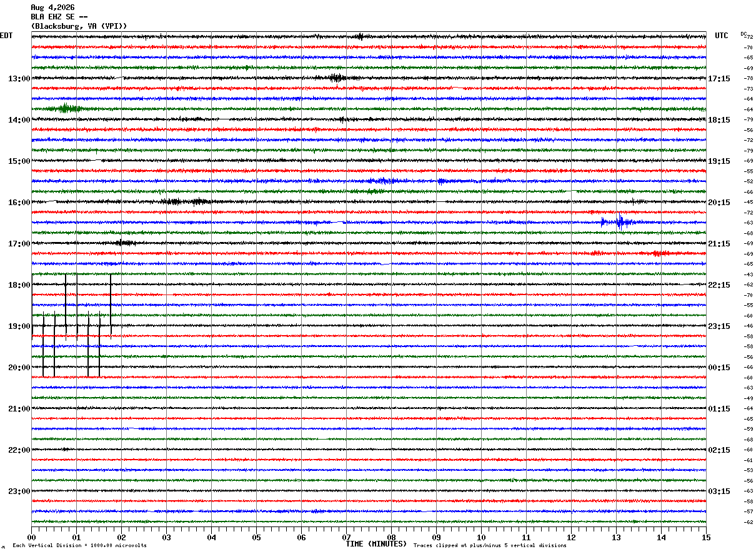Click the blue seismic burst near minute 13
Screen dimensions: 756x554
[x=617, y=222]
